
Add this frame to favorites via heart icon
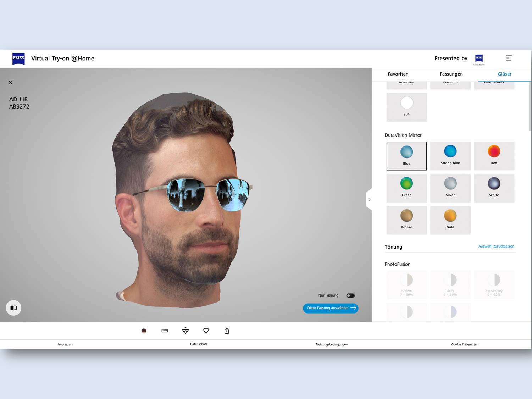click(206, 331)
